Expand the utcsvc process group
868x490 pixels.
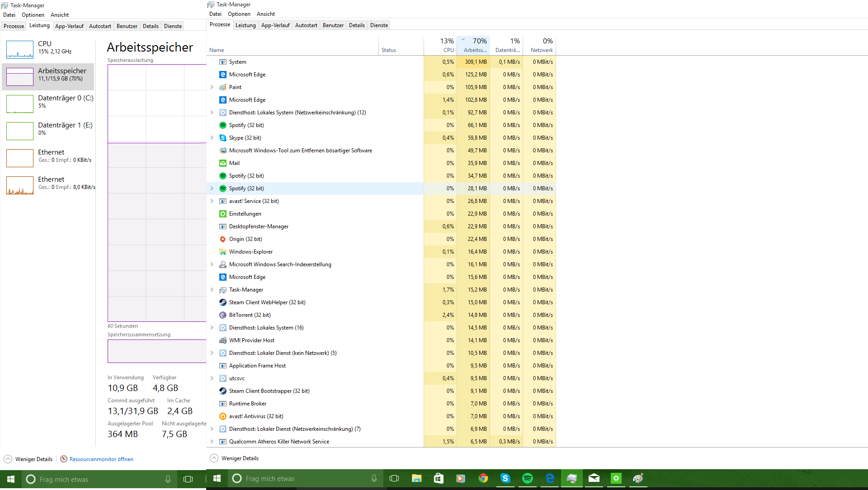point(212,378)
